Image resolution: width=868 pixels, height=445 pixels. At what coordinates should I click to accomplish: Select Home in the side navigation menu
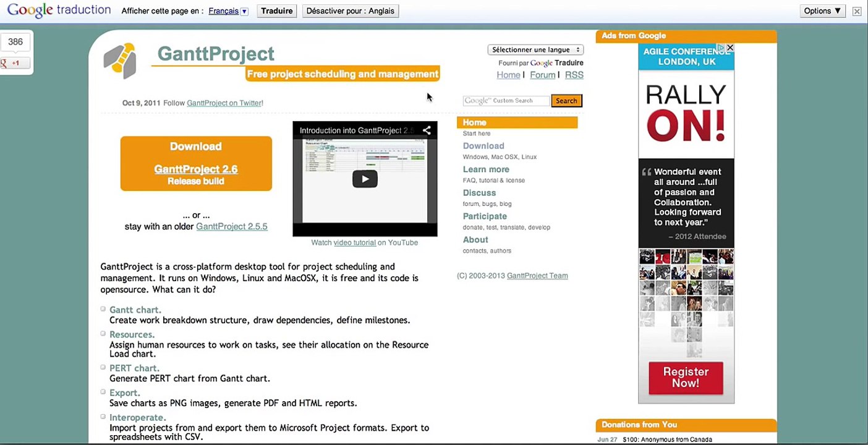coord(475,122)
